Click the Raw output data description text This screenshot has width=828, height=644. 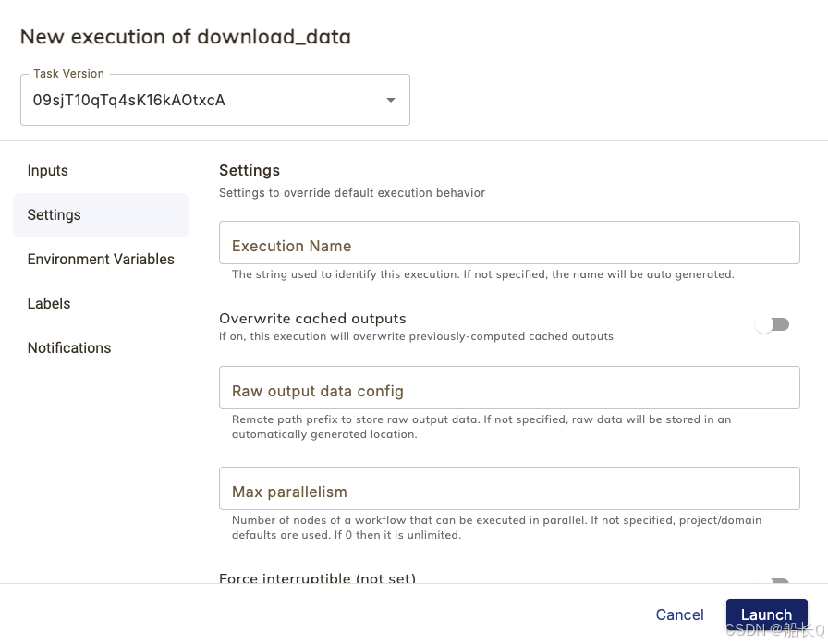pyautogui.click(x=481, y=427)
